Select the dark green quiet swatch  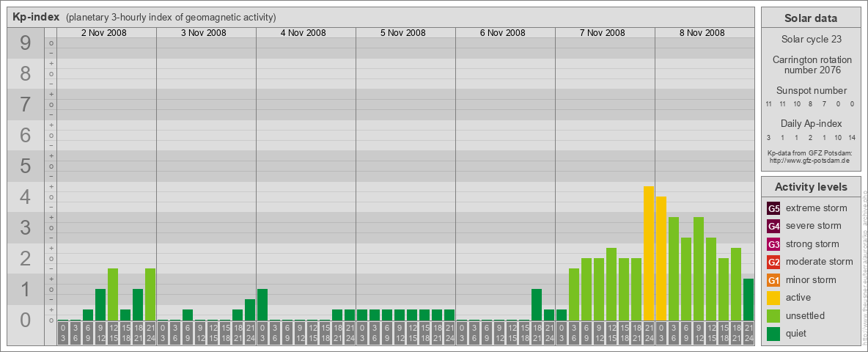[x=773, y=333]
